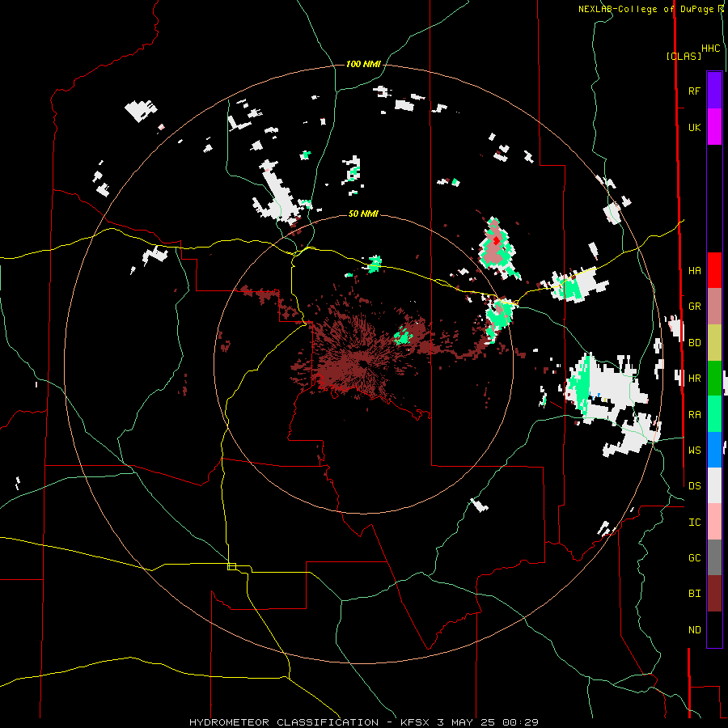The width and height of the screenshot is (728, 728).
Task: Click the HA legend label
Action: [694, 271]
